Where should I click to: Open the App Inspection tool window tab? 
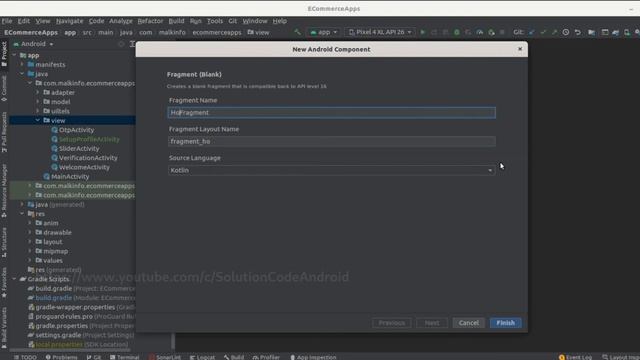click(x=313, y=357)
